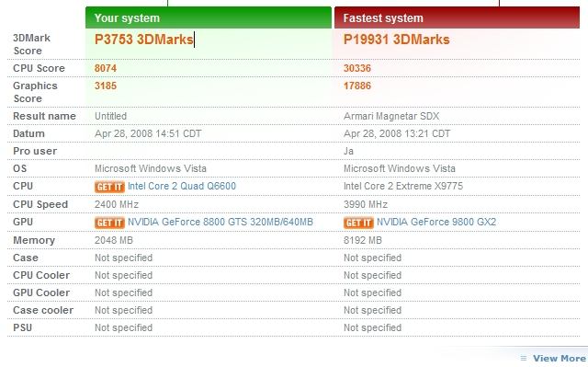
Task: Select the Fastest system red header
Action: [x=458, y=17]
